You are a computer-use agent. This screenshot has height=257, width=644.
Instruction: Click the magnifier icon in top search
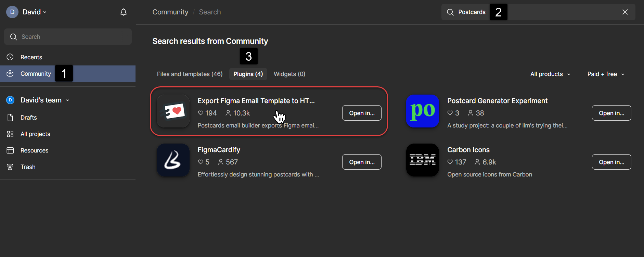(x=450, y=12)
